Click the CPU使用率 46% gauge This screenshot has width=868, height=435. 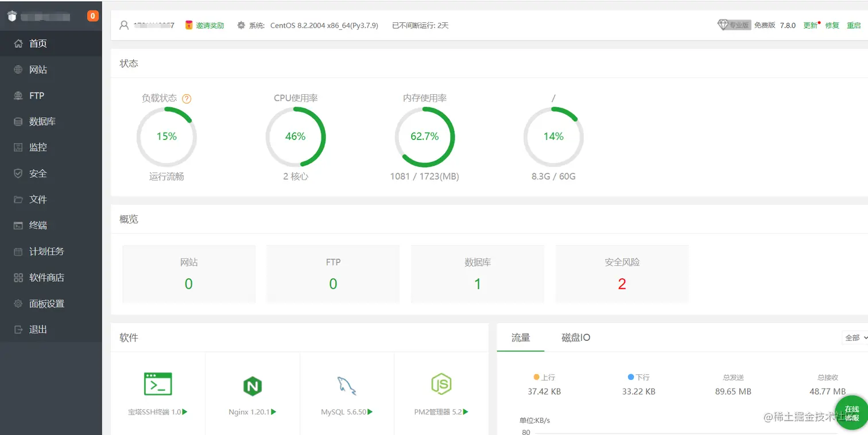click(x=296, y=137)
